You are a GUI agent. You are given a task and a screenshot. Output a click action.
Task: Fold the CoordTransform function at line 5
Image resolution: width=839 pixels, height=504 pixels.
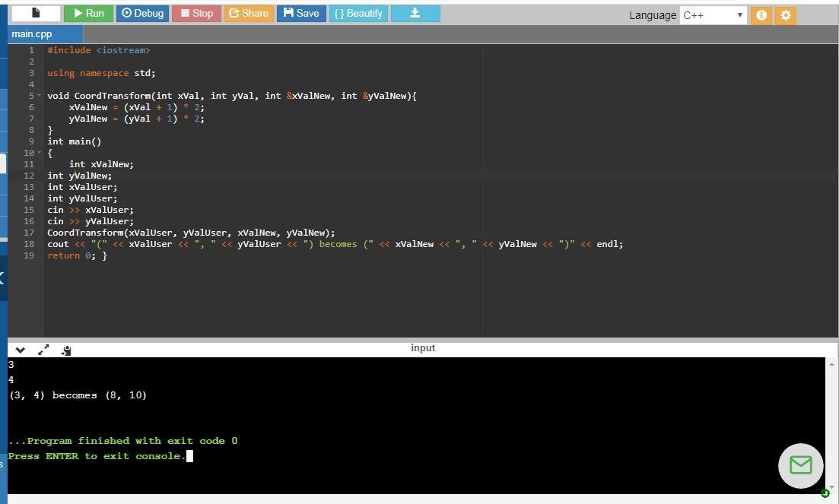tap(39, 96)
